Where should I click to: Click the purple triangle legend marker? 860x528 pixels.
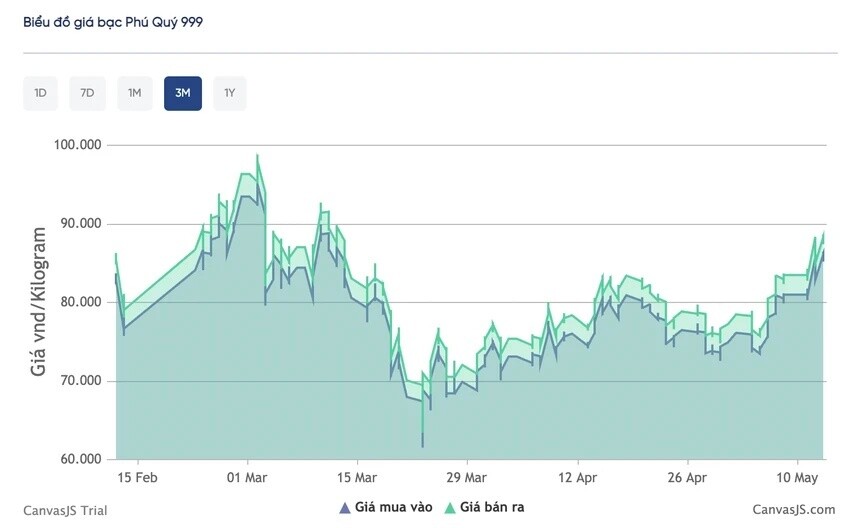coord(344,508)
